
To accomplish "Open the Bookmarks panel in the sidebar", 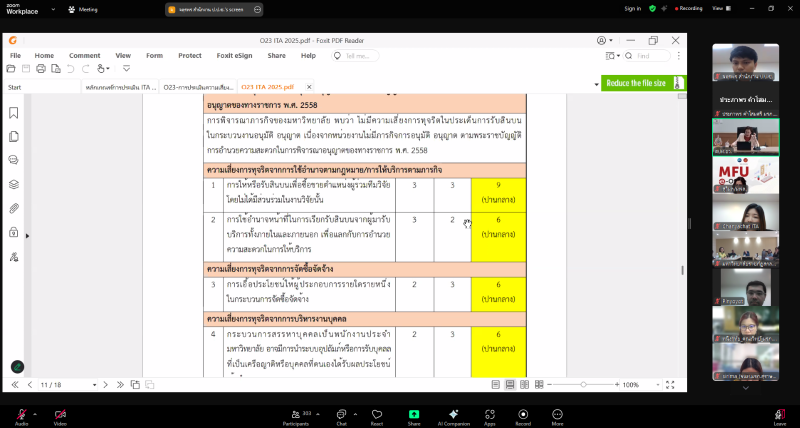I will [14, 113].
